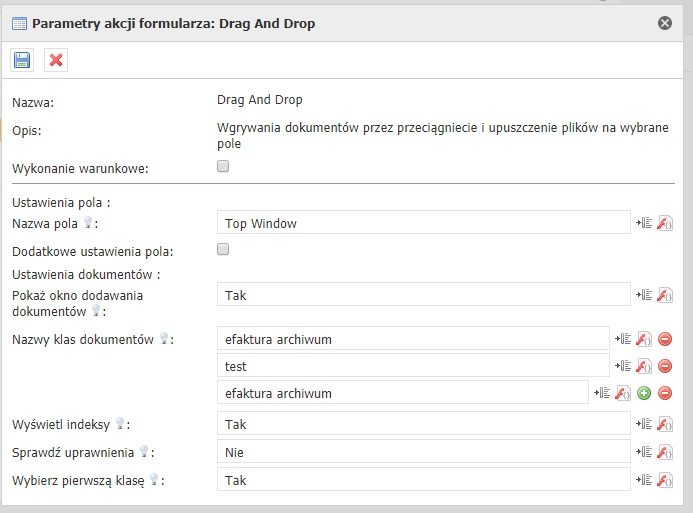Click the 'Top Window' field name input

point(423,223)
